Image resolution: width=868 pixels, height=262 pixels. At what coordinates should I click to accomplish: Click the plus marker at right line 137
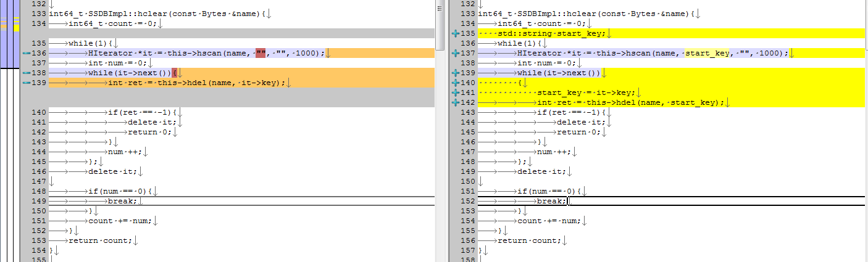(455, 53)
